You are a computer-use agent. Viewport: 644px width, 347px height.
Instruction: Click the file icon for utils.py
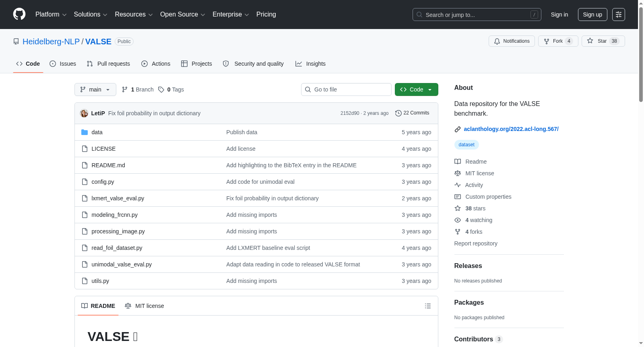click(x=85, y=281)
